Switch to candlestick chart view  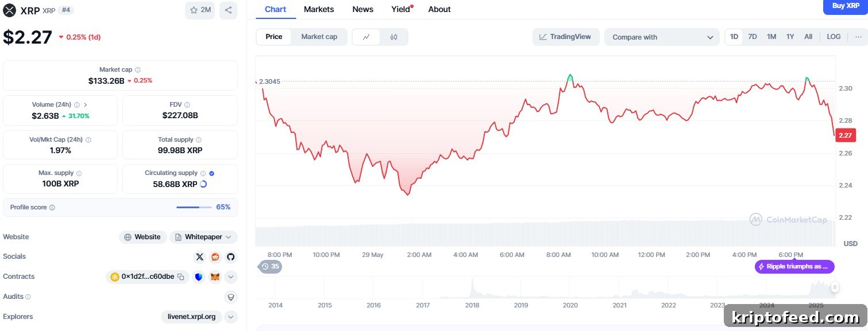click(x=394, y=37)
